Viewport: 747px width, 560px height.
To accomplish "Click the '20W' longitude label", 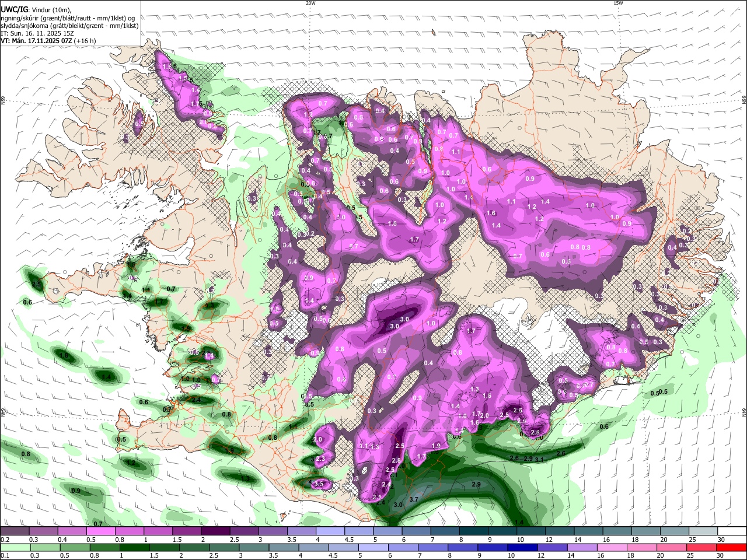I will click(x=310, y=3).
